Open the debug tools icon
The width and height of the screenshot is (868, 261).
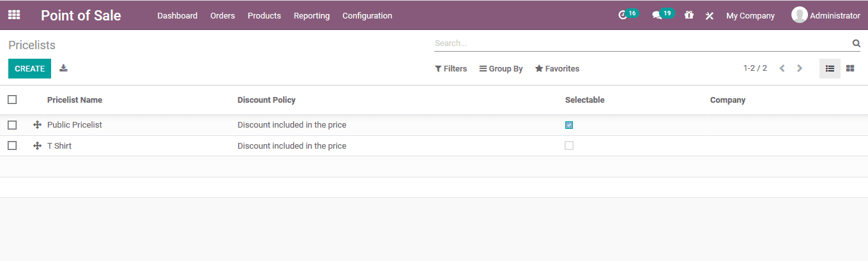tap(709, 16)
